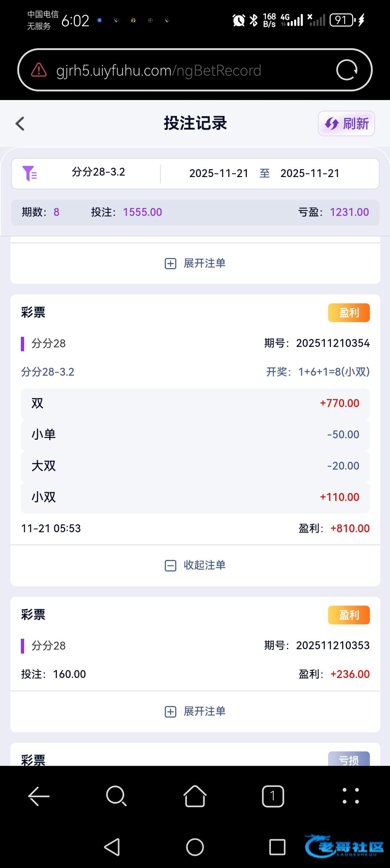Screen dimensions: 390x868
Task: Tap the insecure site warning triangle
Action: (x=39, y=70)
